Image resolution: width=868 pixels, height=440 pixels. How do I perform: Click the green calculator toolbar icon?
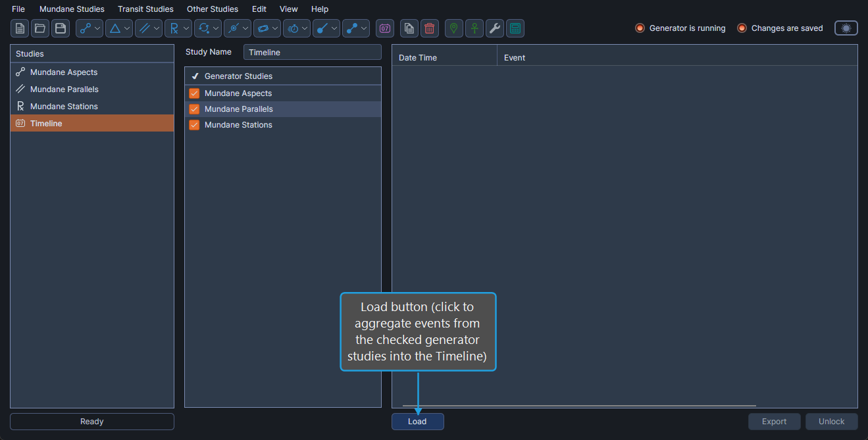515,28
